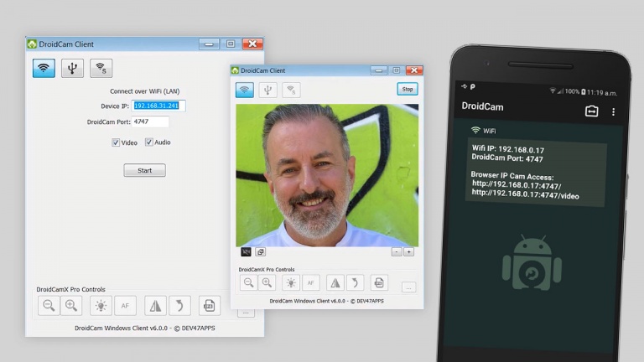This screenshot has width=644, height=362.
Task: Minimize the left DroidCam Client window
Action: pos(209,44)
